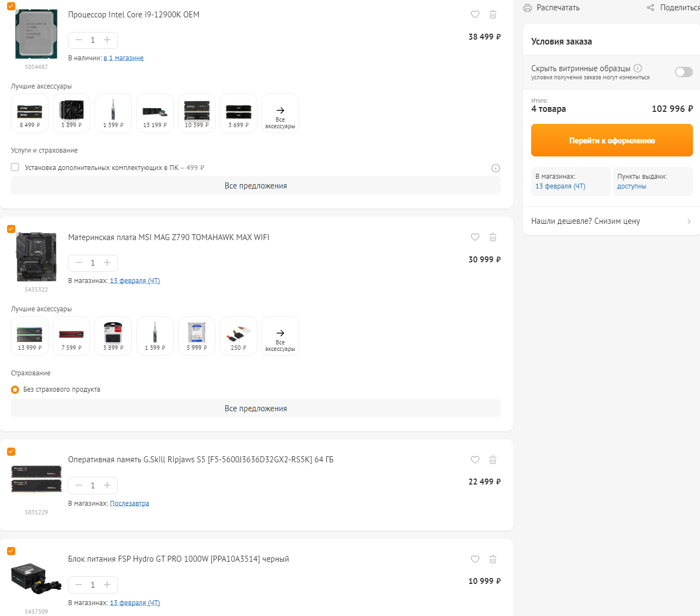Click the Перейти к оформлению button
The height and width of the screenshot is (616, 700).
coord(611,141)
